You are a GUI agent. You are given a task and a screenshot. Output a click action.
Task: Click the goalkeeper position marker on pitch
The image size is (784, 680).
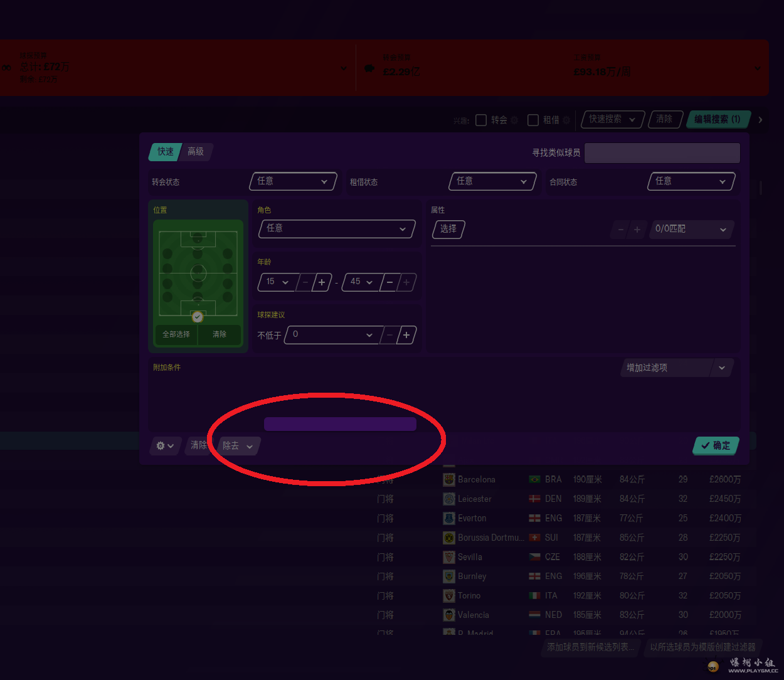198,317
